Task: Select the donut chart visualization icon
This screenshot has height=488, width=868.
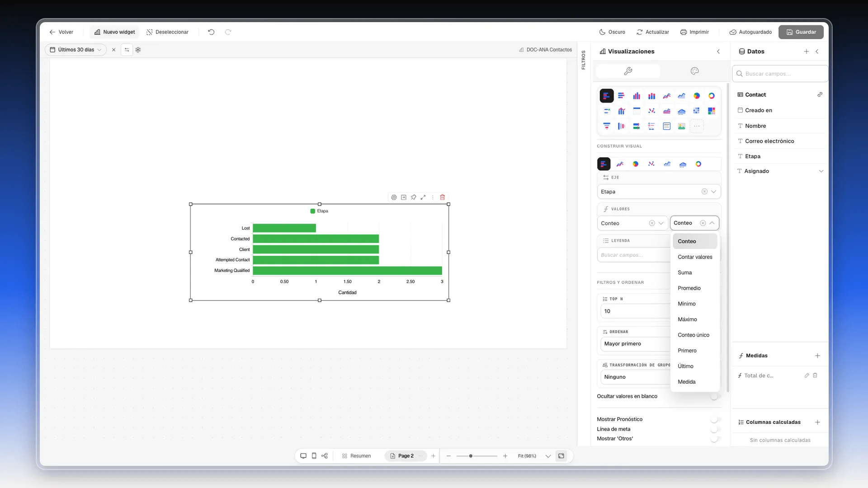Action: tap(712, 96)
